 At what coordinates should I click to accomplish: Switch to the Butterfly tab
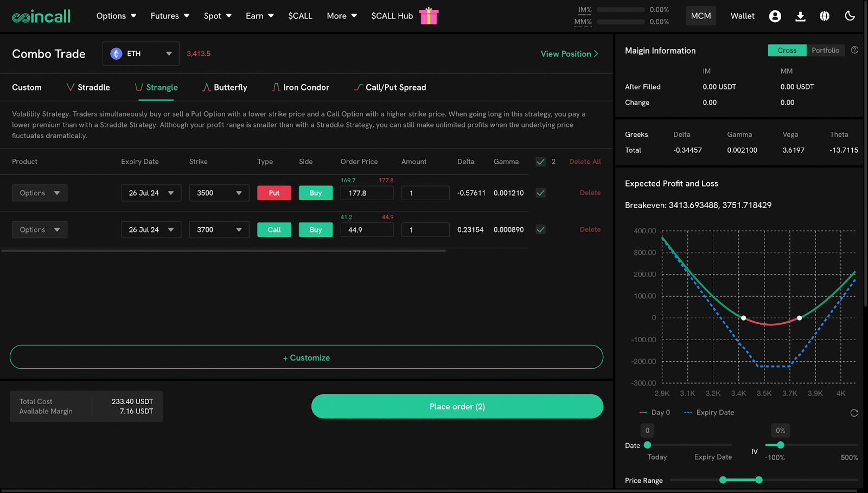pyautogui.click(x=225, y=87)
